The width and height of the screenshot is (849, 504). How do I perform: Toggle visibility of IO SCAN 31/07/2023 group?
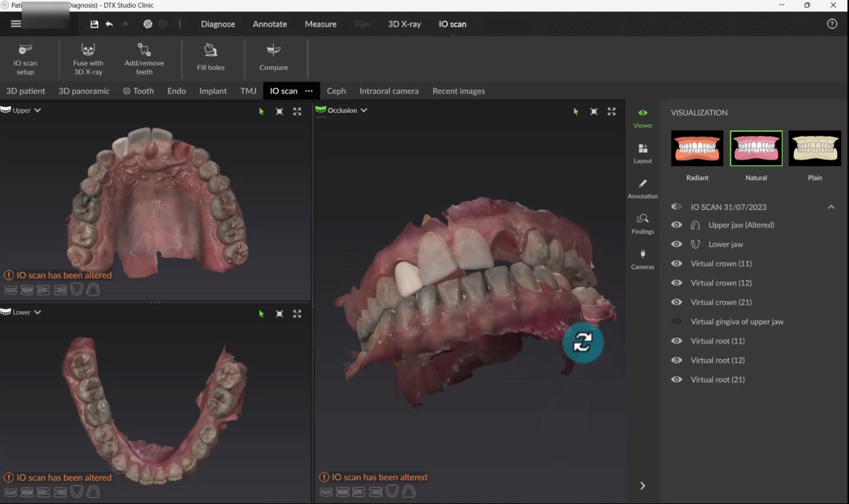pyautogui.click(x=677, y=207)
